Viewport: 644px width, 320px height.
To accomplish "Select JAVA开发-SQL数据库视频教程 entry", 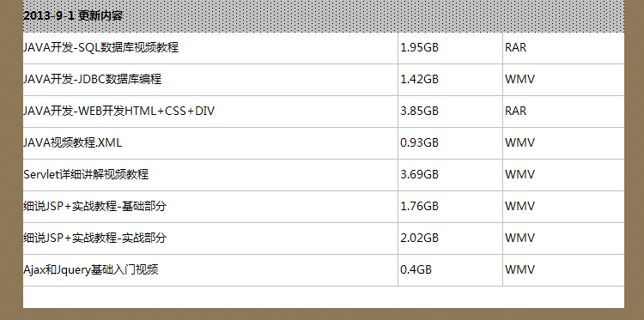I will point(101,47).
